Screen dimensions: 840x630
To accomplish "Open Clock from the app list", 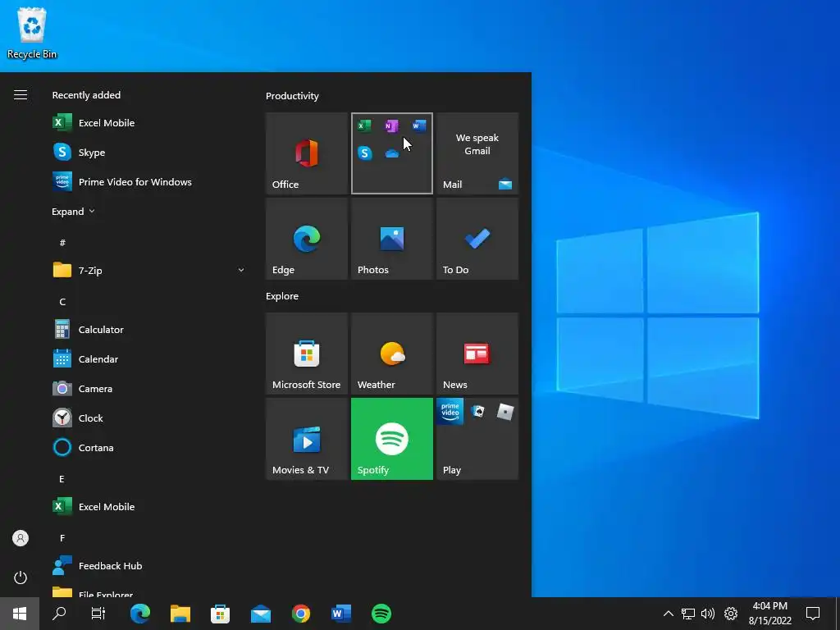I will pyautogui.click(x=148, y=418).
